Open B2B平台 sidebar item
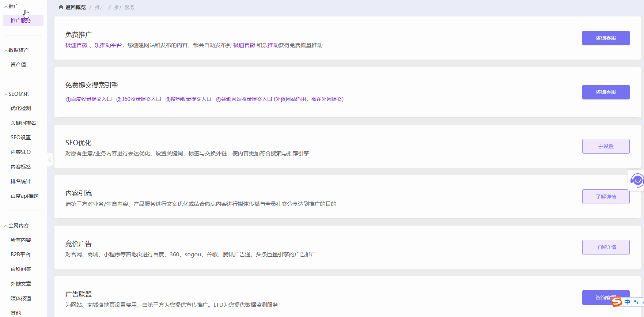Image resolution: width=644 pixels, height=317 pixels. coord(20,254)
